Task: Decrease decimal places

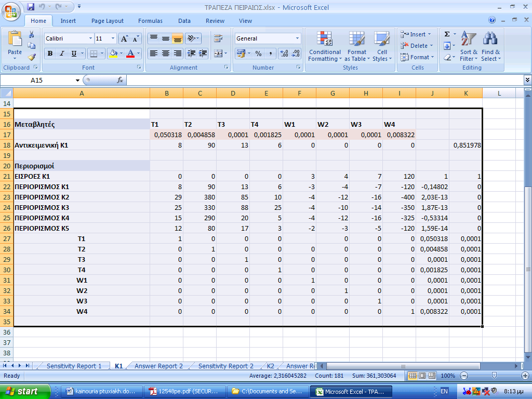Action: click(x=296, y=54)
